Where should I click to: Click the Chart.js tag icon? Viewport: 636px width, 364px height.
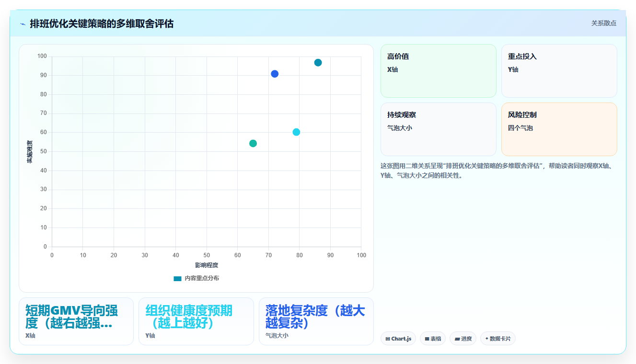(388, 339)
